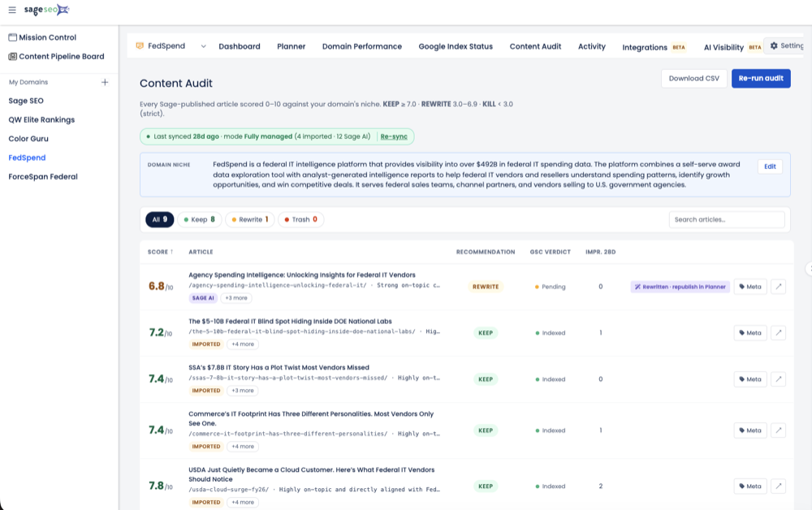Select ForceSpan Federal domain
812x510 pixels.
coord(43,176)
